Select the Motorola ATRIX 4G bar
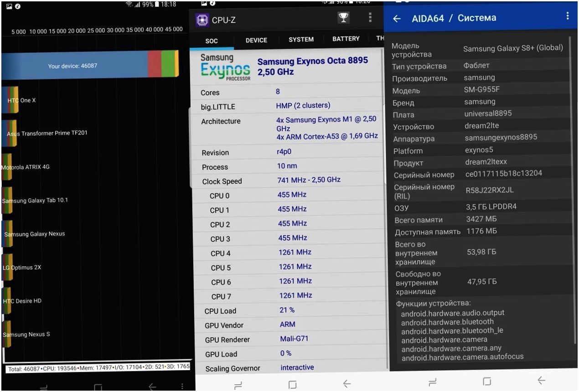Screen dimensions: 579x392 click(x=6, y=167)
